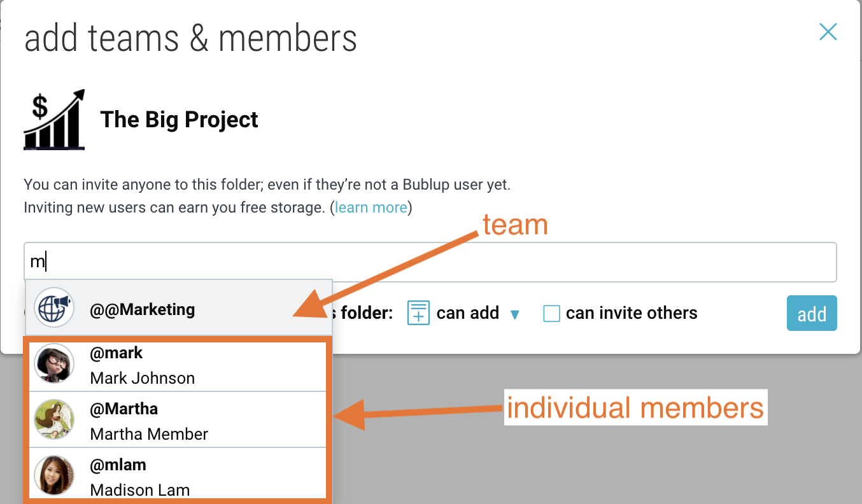Click the blue add button
This screenshot has height=504, width=862.
coord(812,313)
